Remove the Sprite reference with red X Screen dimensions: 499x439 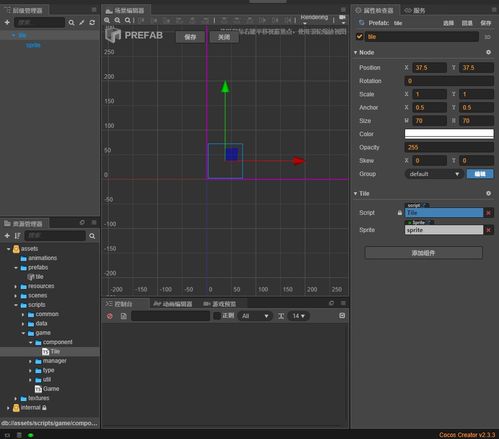pyautogui.click(x=488, y=230)
